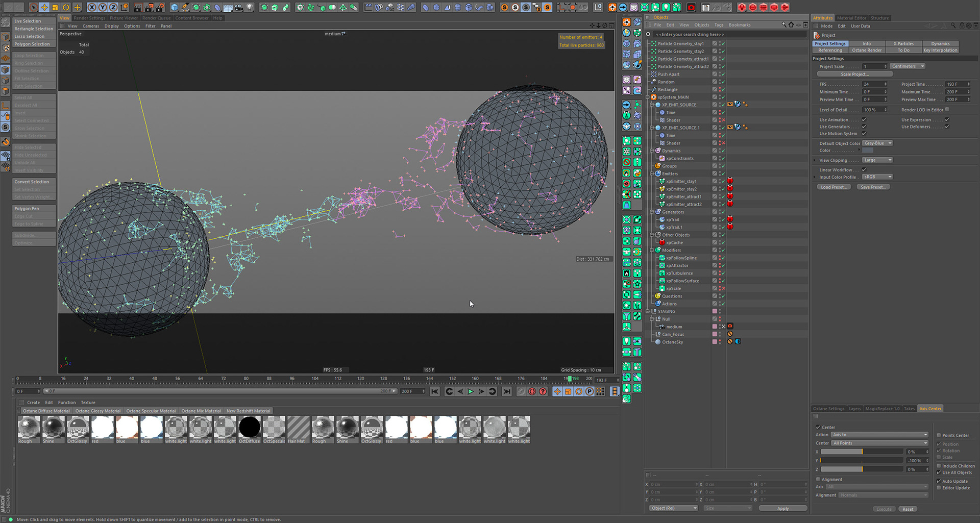Image resolution: width=980 pixels, height=523 pixels.
Task: Open the Axis Center tab
Action: tap(930, 408)
